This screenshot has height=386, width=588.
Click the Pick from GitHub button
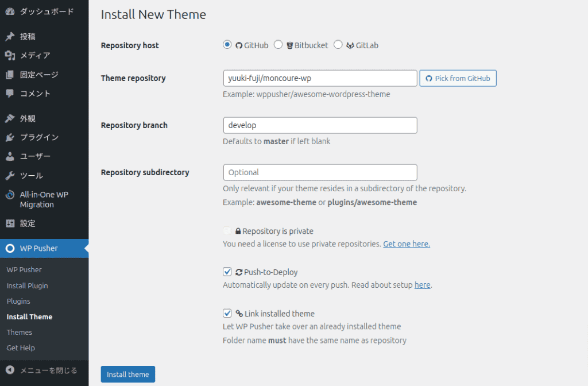tap(458, 78)
